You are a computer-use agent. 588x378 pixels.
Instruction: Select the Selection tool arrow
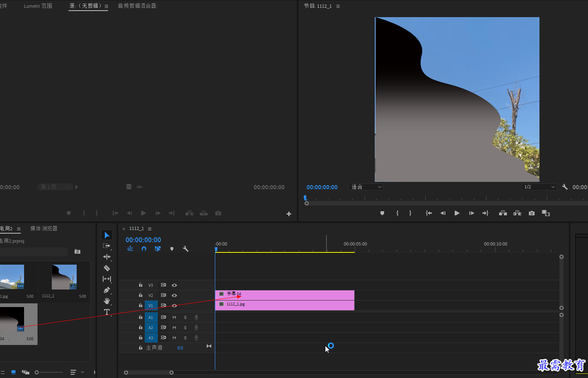[107, 235]
